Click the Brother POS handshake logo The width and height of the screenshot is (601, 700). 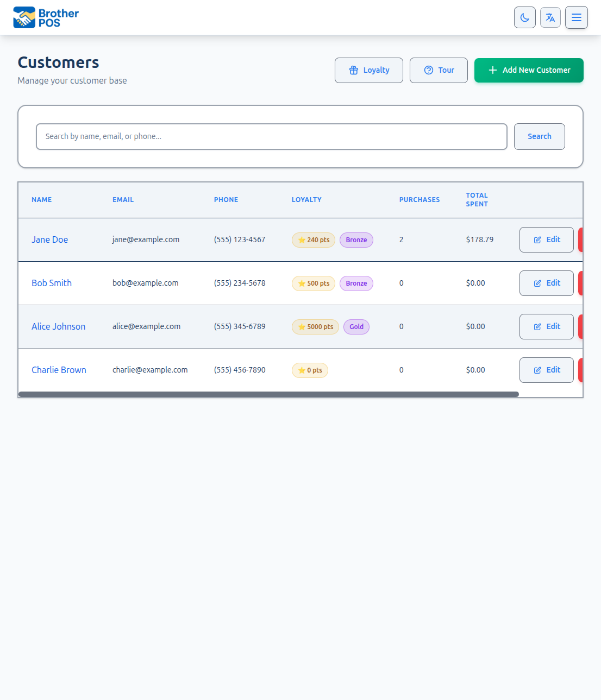point(23,17)
